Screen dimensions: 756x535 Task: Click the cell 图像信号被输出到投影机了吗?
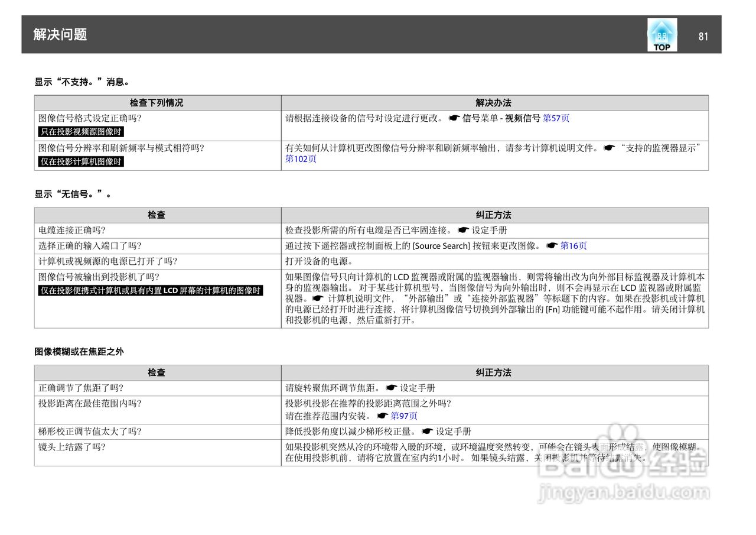tap(99, 277)
